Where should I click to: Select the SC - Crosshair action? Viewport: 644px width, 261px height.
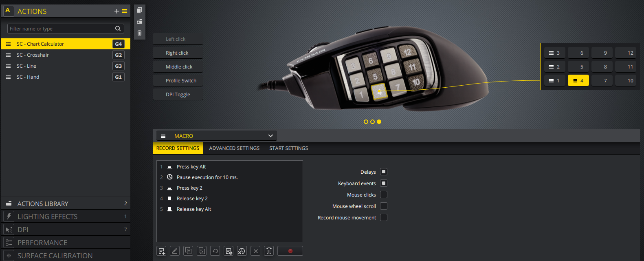tap(66, 55)
